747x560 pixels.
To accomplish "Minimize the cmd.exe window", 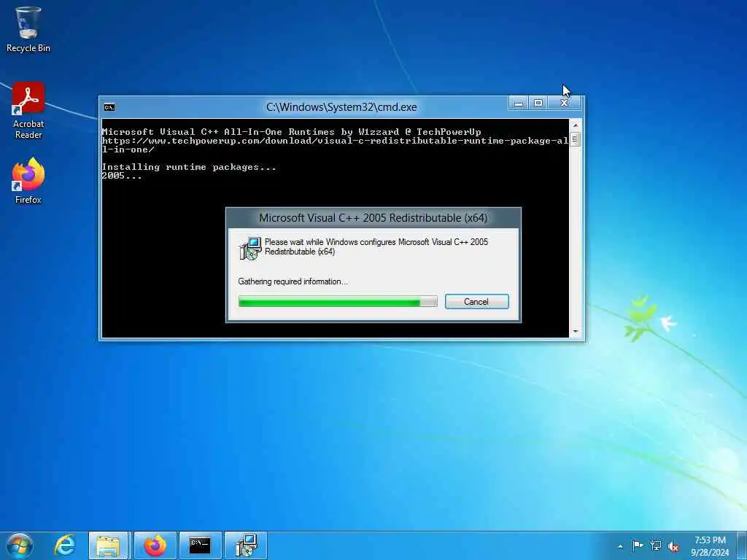I will (519, 103).
